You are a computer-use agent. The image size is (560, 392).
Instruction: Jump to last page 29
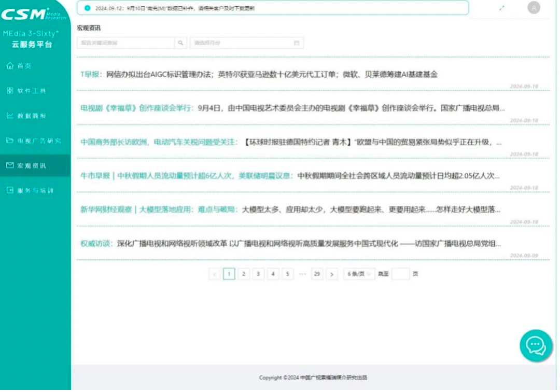tap(317, 274)
